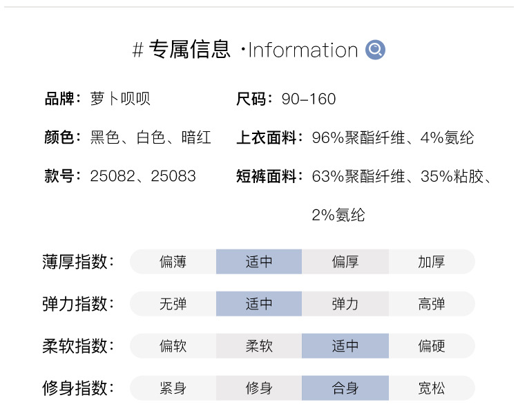Viewport: 518px width, 420px height.
Task: Choose 偏厚 thickness option
Action: click(x=345, y=262)
